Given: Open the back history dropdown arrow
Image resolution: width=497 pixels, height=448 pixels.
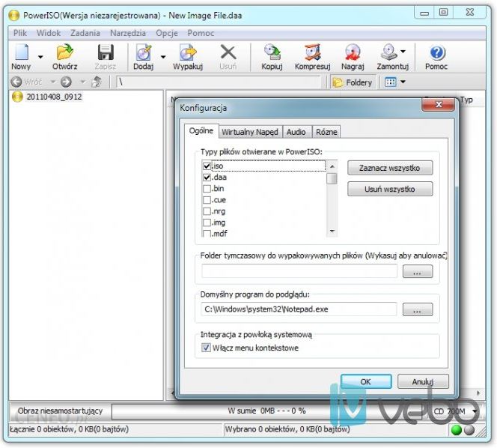Looking at the screenshot, I should 53,82.
